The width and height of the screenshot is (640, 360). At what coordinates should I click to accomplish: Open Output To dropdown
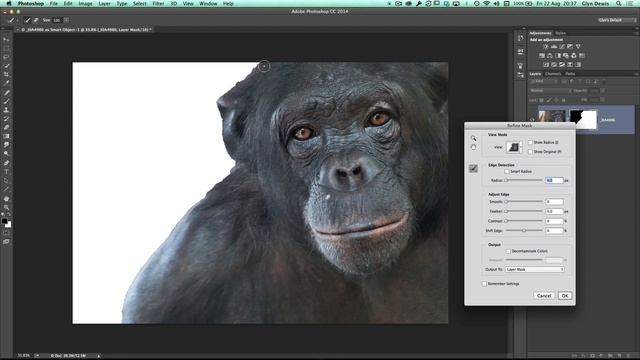click(x=535, y=269)
